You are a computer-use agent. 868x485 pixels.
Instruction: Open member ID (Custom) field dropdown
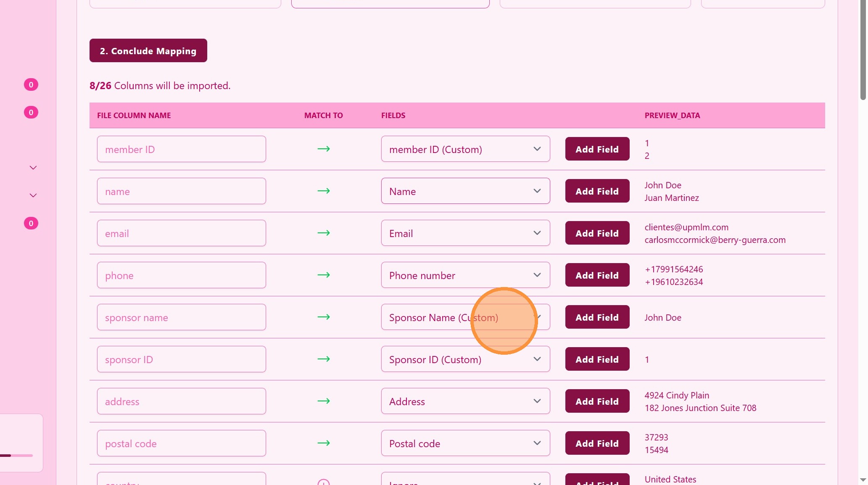[x=465, y=149]
